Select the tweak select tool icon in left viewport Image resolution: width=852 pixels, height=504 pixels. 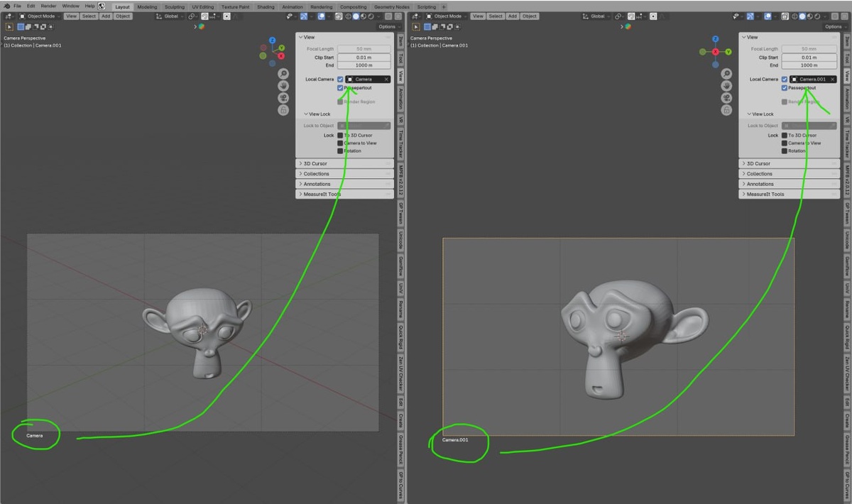(9, 26)
